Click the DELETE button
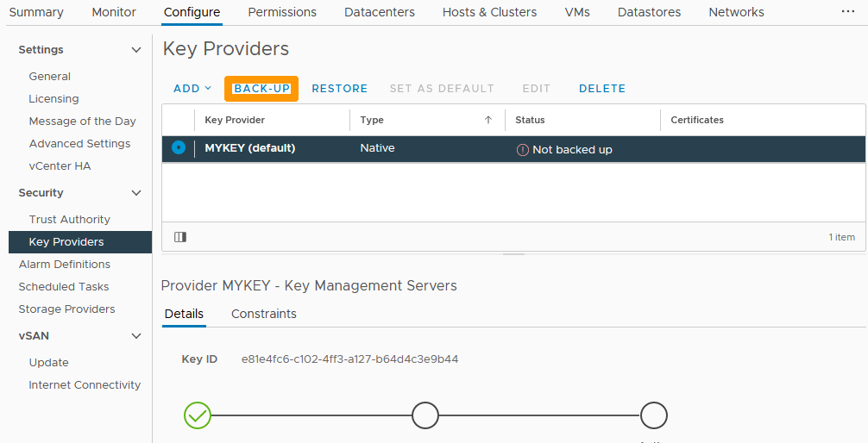 pyautogui.click(x=601, y=89)
